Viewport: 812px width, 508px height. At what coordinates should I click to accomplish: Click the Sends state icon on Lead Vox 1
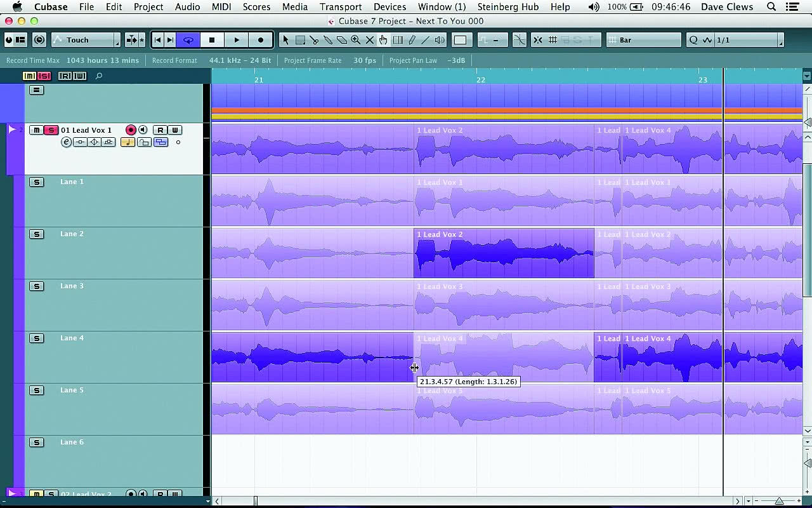click(94, 142)
